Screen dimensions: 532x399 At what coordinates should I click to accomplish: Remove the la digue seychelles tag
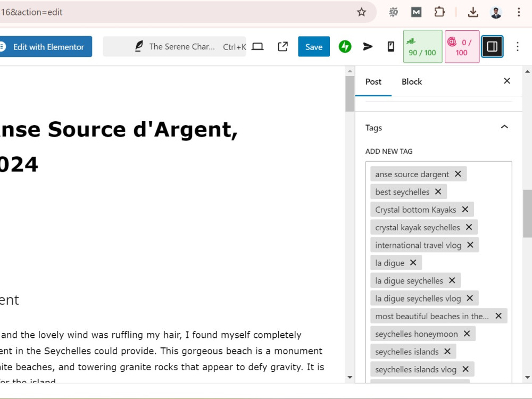click(x=452, y=280)
